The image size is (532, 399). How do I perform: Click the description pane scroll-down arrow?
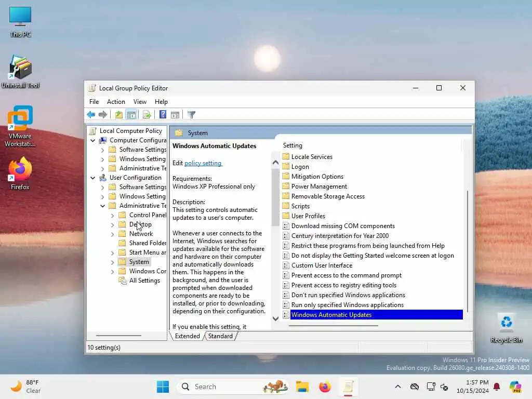(x=275, y=318)
